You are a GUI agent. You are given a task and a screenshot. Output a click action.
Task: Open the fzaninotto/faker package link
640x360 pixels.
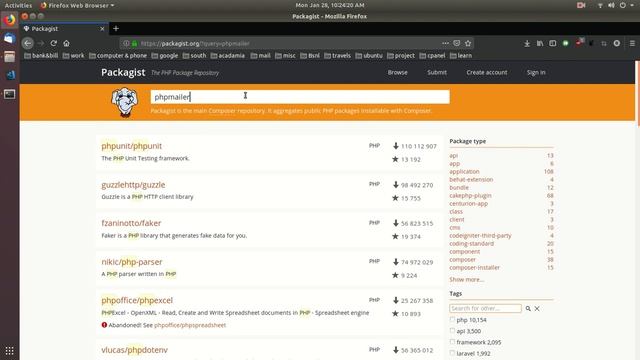131,223
